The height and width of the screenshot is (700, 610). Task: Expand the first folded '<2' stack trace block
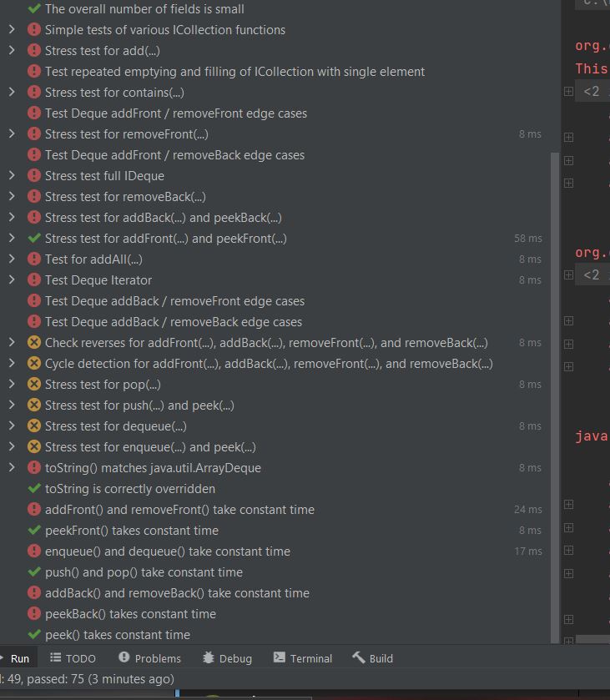(x=568, y=92)
